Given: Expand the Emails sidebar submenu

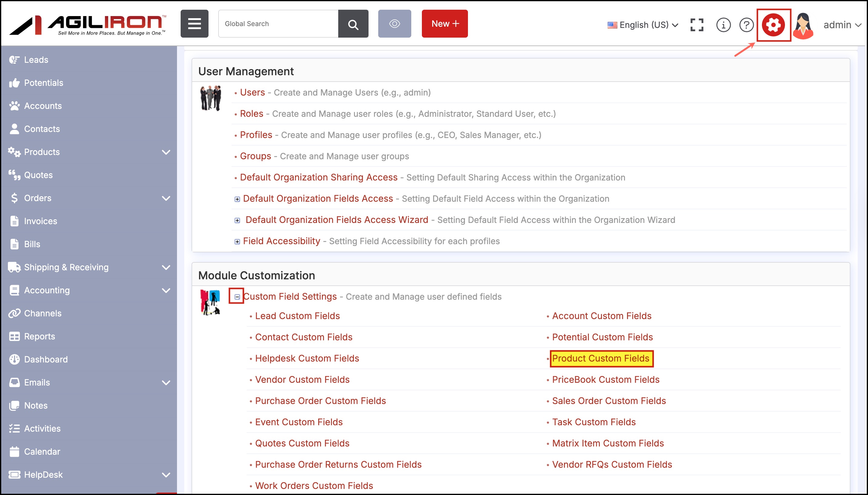Looking at the screenshot, I should pyautogui.click(x=166, y=383).
